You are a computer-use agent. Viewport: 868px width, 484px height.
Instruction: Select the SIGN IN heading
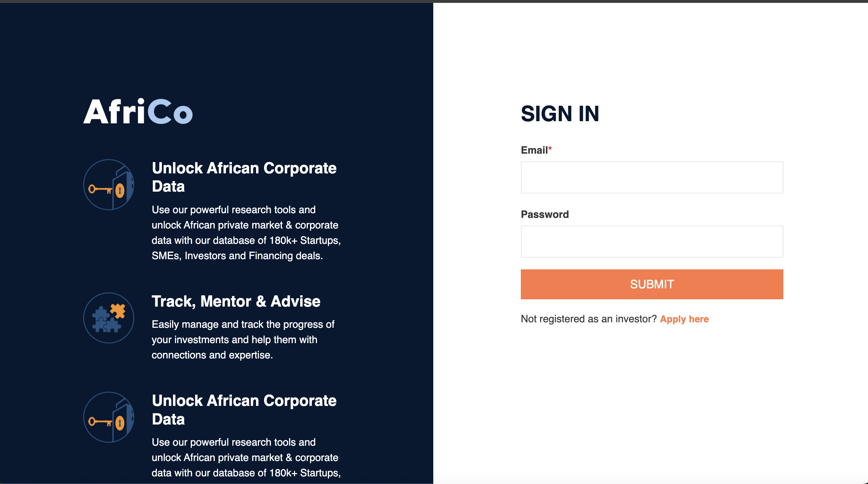click(560, 114)
